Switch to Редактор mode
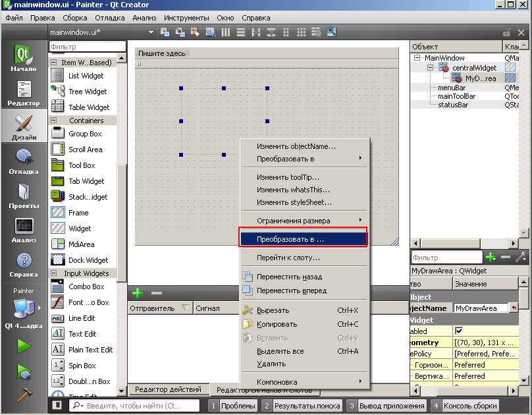Screen dimensions: 532x415 pyautogui.click(x=24, y=93)
